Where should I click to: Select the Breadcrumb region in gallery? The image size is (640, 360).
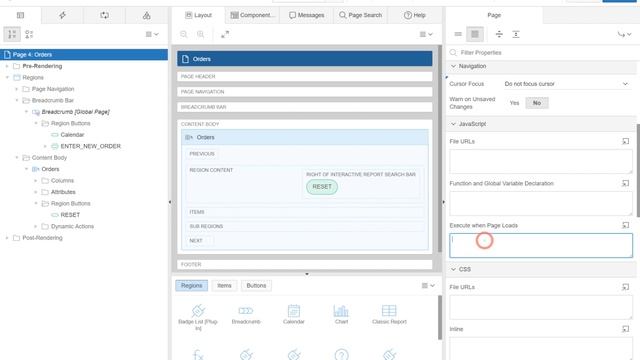pos(246,314)
